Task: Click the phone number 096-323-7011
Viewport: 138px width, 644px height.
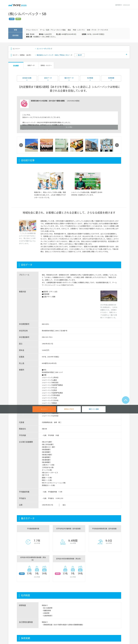Action: 47,337
